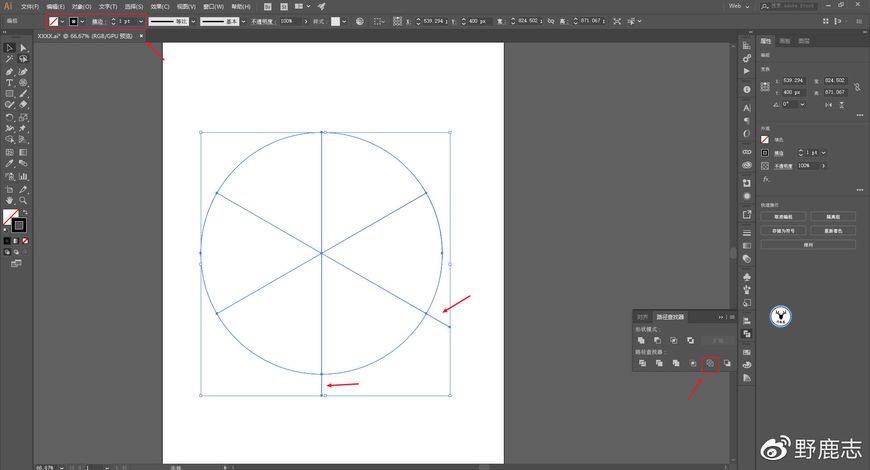
Task: Select the Eyedropper tool
Action: tap(9, 164)
